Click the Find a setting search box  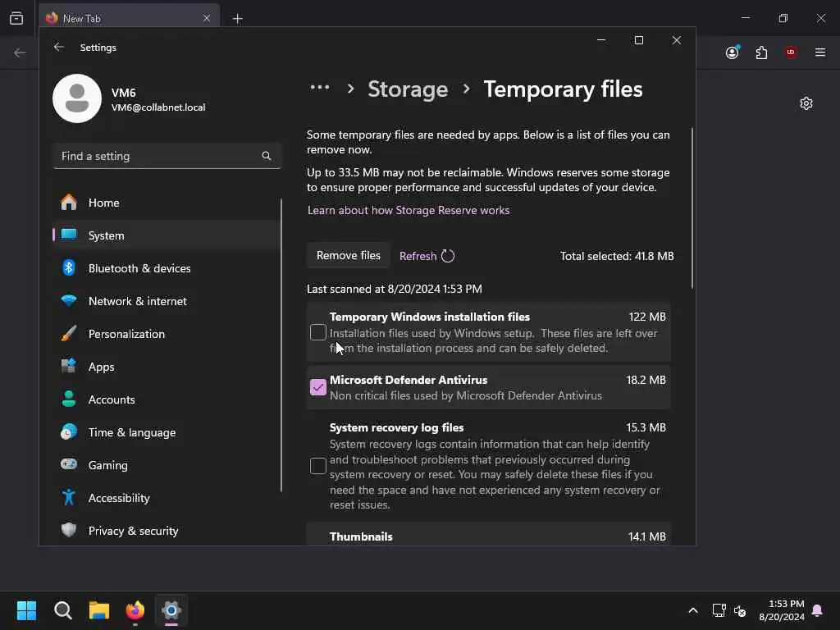(x=167, y=156)
